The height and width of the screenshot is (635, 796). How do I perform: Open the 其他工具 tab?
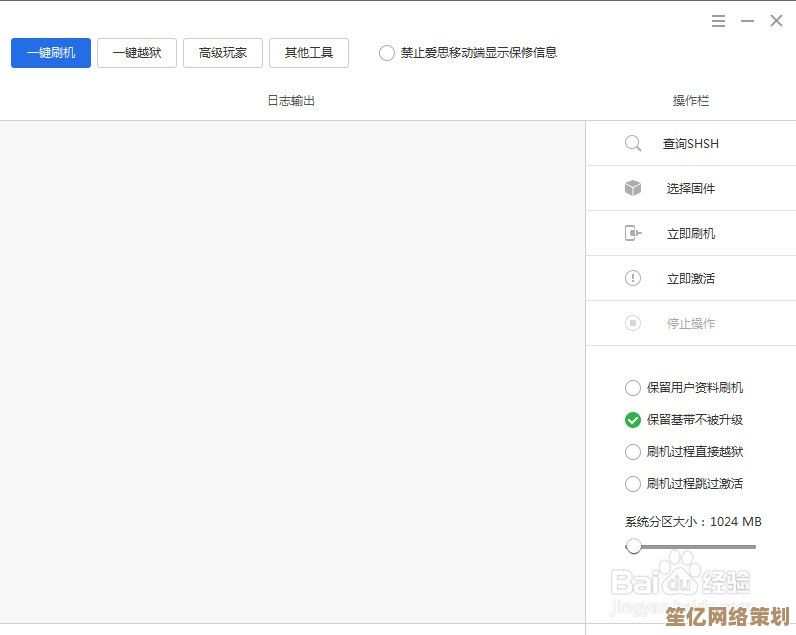(x=309, y=53)
